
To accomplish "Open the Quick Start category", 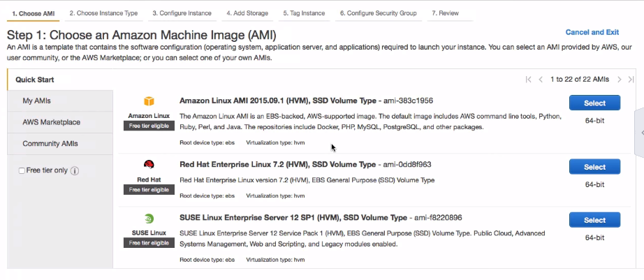I will click(x=60, y=80).
